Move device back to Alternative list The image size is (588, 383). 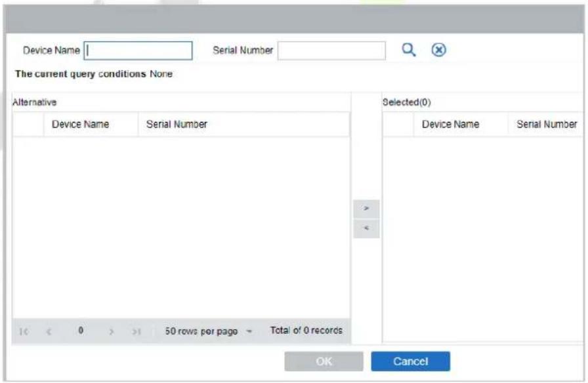[x=366, y=229]
